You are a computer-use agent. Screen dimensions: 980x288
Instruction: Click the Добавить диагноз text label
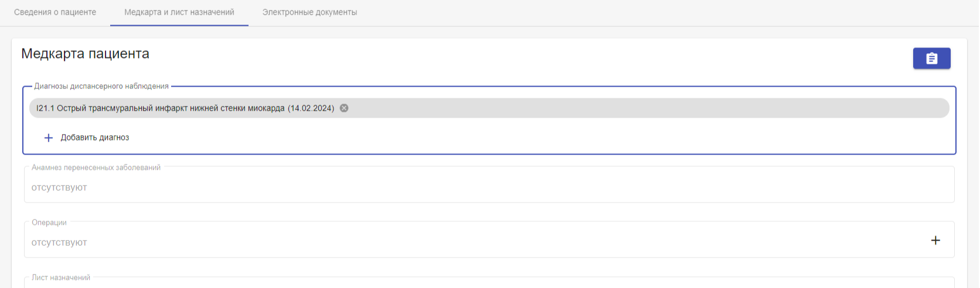click(x=95, y=138)
